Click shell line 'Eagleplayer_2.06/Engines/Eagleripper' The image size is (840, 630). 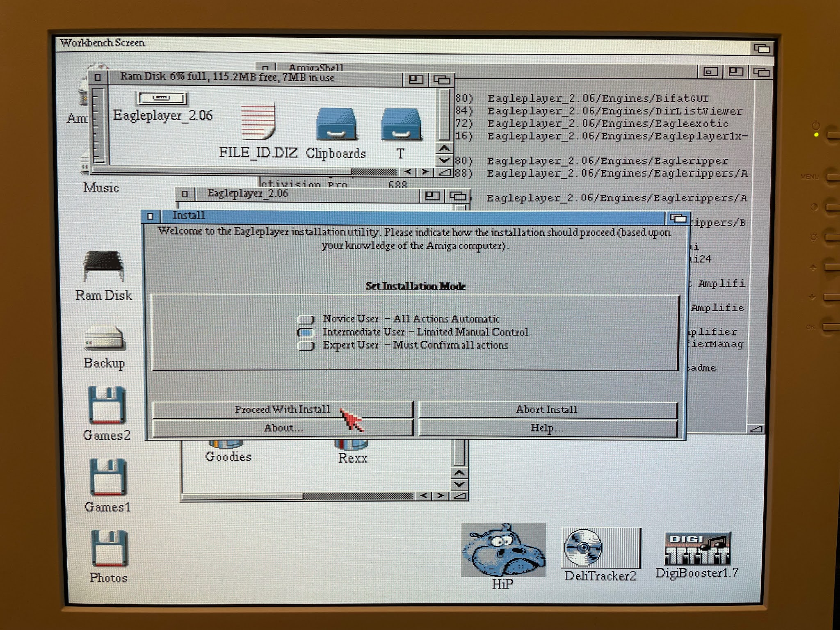tap(608, 161)
